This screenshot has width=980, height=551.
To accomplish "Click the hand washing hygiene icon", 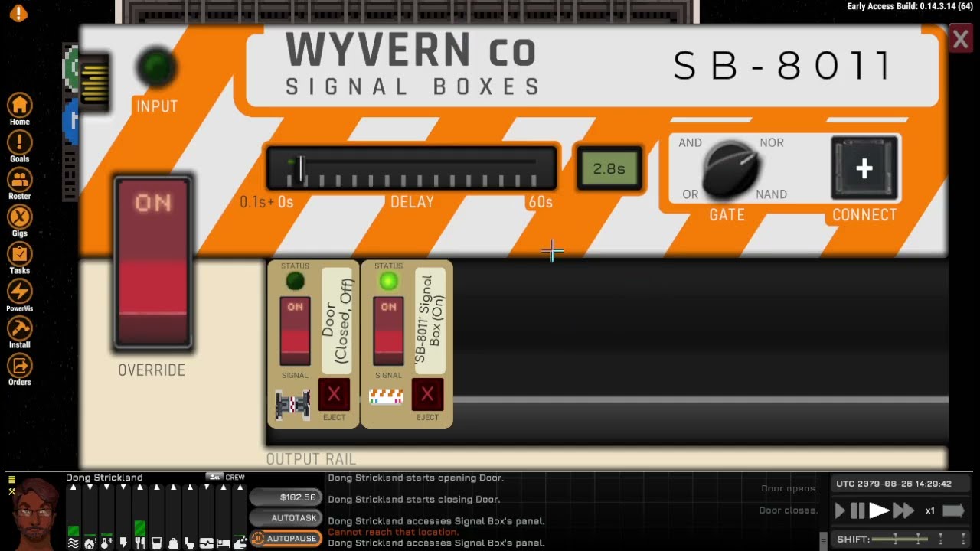I will (240, 543).
